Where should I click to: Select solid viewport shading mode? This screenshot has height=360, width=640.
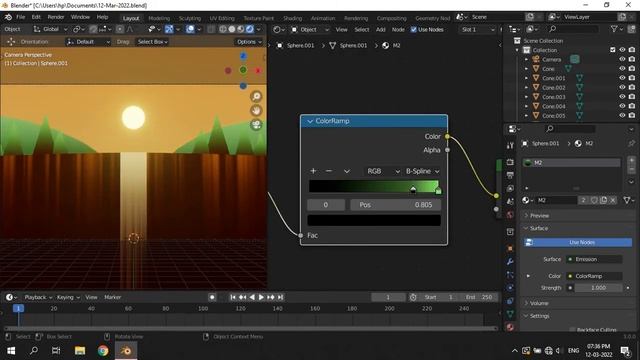232,29
